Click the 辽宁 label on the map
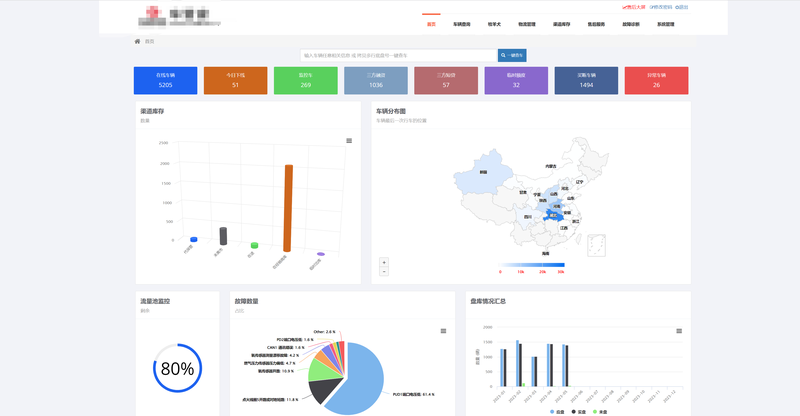 [x=579, y=182]
